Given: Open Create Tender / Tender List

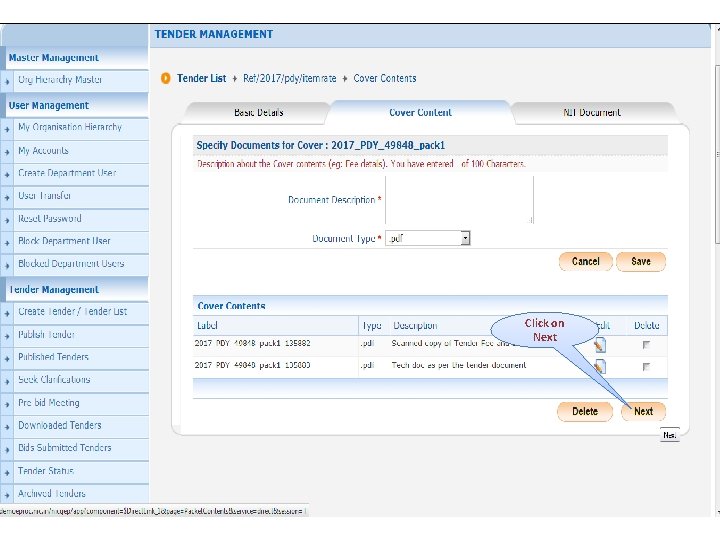Looking at the screenshot, I should (73, 312).
